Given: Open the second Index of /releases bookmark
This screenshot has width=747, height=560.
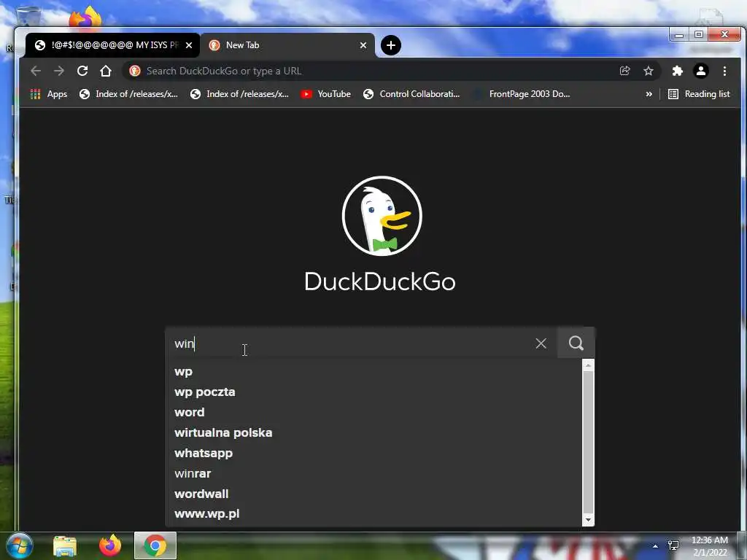Looking at the screenshot, I should (x=239, y=94).
